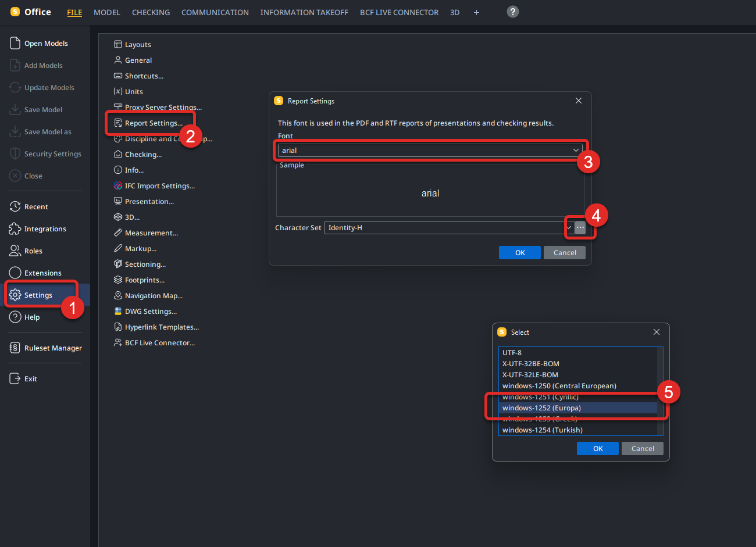This screenshot has height=547, width=756.
Task: Open the Font dropdown showing arial
Action: (430, 151)
